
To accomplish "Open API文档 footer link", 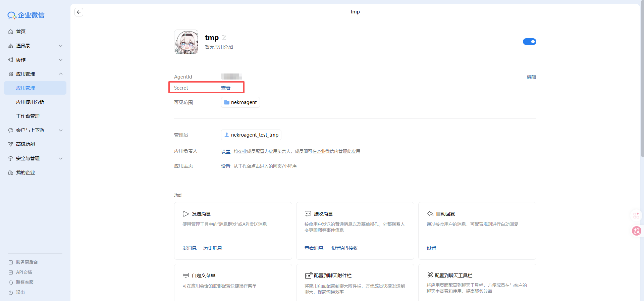I will click(24, 272).
